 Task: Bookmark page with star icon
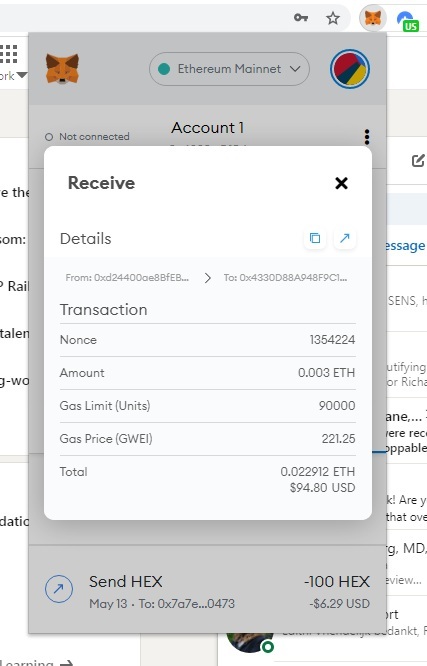pyautogui.click(x=333, y=18)
